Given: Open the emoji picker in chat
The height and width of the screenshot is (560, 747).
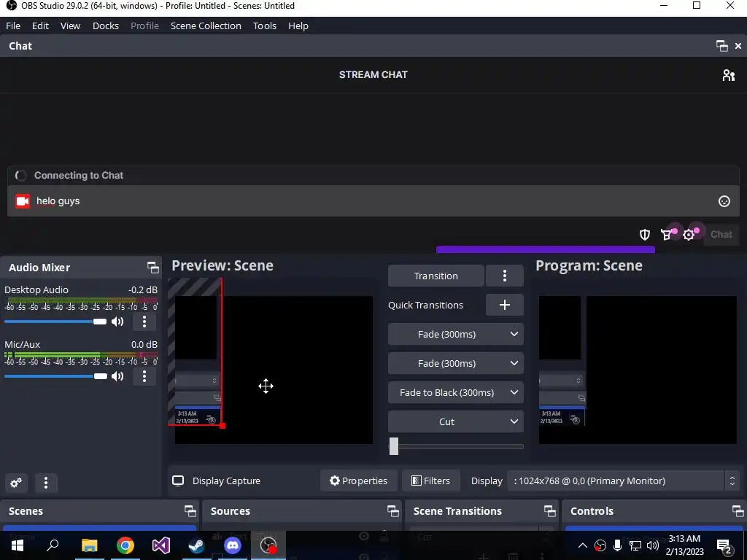Looking at the screenshot, I should [x=724, y=201].
